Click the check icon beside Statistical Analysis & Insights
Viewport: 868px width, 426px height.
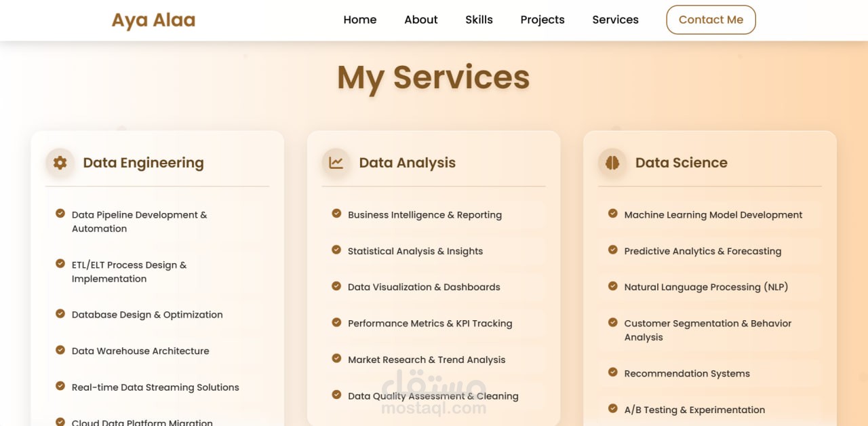[x=336, y=250]
